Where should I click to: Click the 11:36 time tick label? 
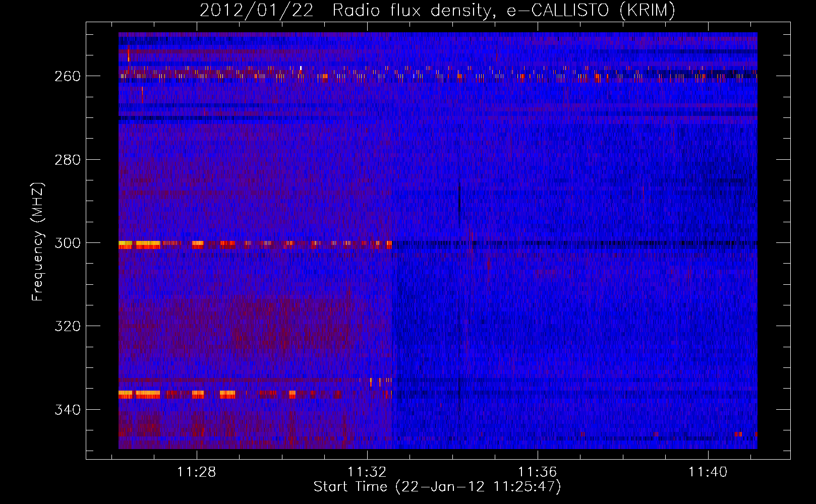538,472
